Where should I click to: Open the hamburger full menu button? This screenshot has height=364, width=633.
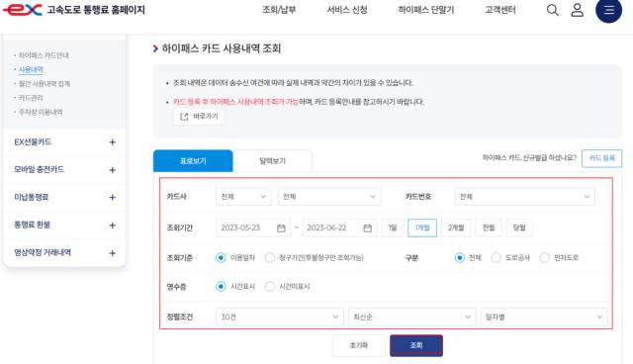tap(609, 10)
